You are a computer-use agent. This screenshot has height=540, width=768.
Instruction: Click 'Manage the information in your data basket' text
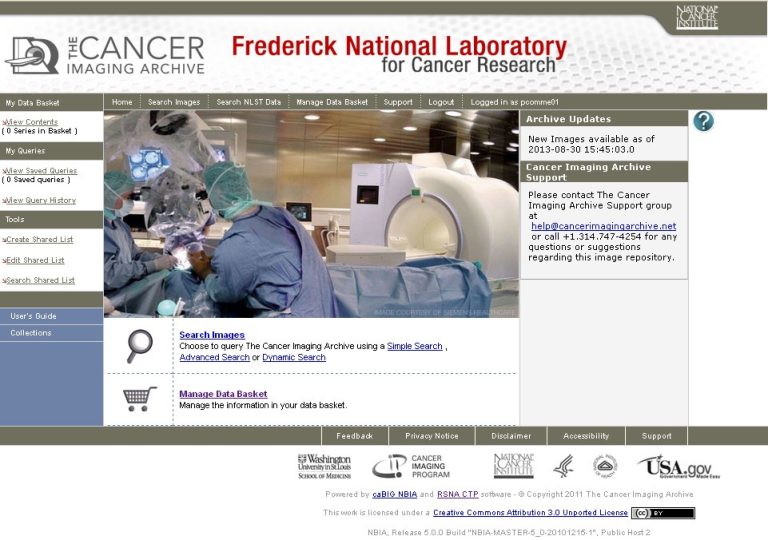click(263, 405)
